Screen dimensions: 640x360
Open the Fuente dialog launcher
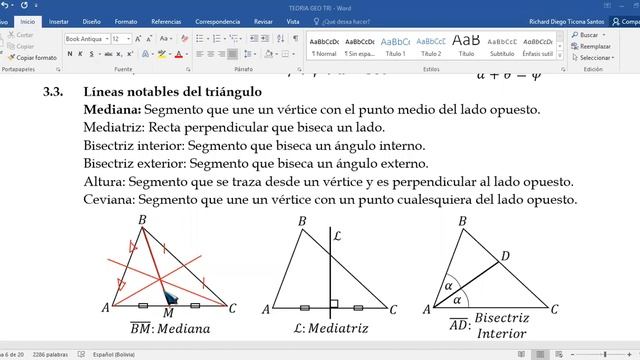click(x=188, y=69)
